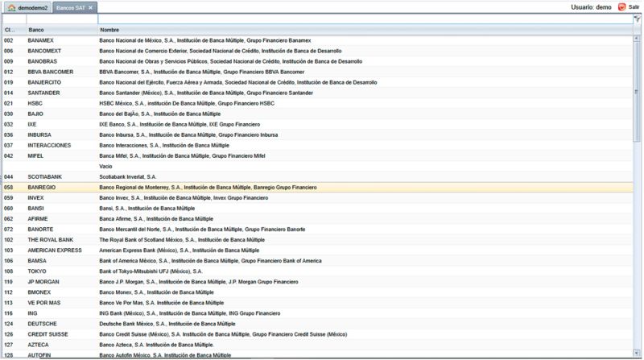
Task: Select the BMONEX row
Action: [x=317, y=292]
